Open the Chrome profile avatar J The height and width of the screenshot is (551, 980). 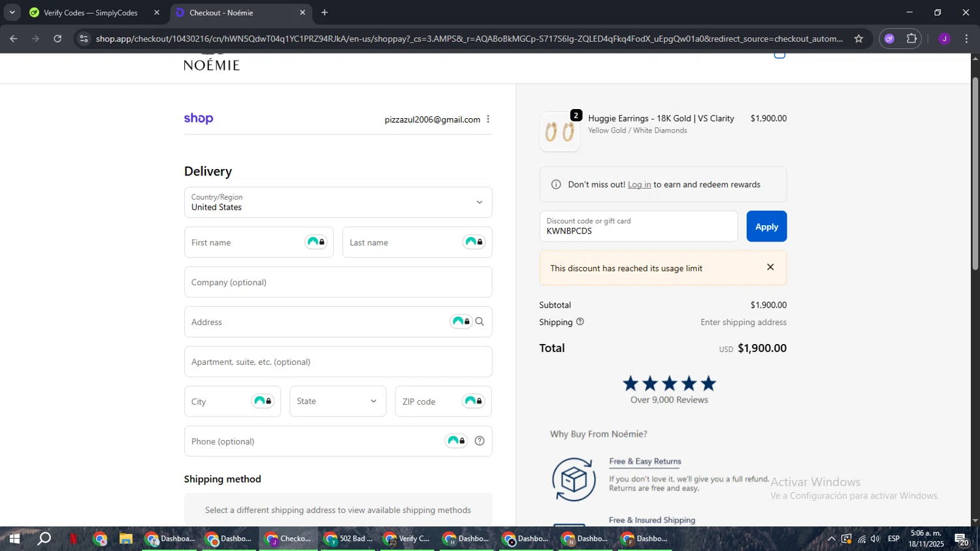tap(944, 39)
